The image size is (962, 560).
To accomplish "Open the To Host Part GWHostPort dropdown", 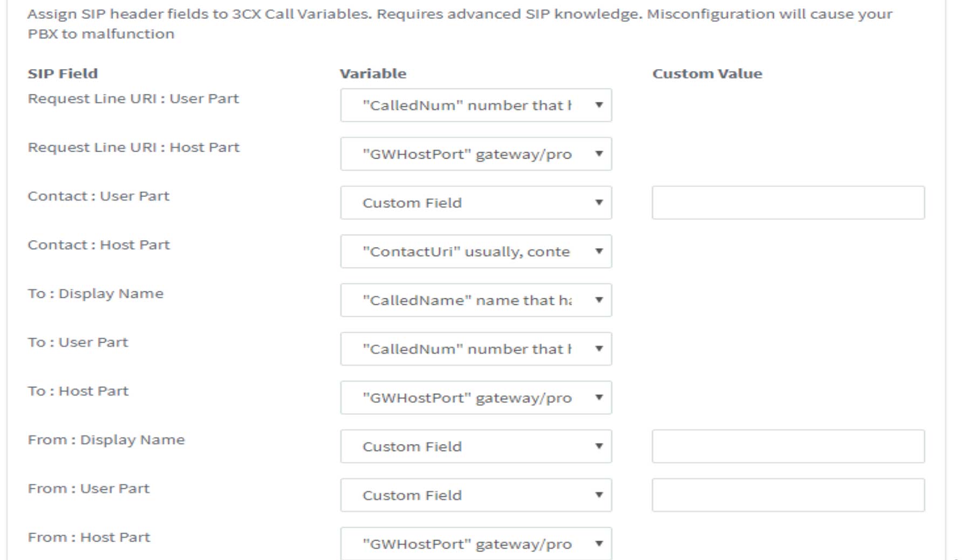I will 475,398.
